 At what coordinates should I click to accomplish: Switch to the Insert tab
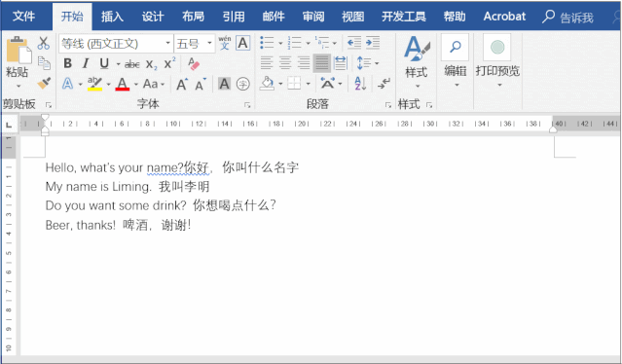112,17
